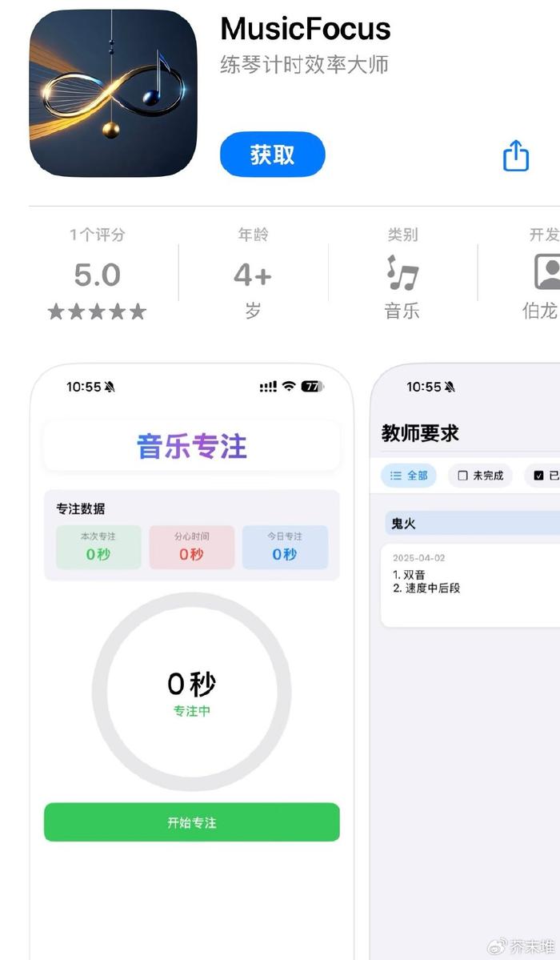
Task: Select the 未完成 filter checkbox tab
Action: click(481, 475)
